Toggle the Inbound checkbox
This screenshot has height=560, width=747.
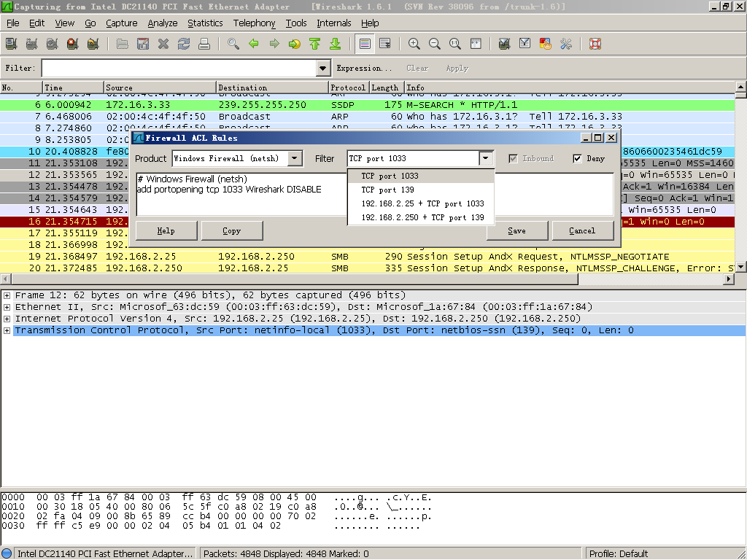pyautogui.click(x=513, y=158)
